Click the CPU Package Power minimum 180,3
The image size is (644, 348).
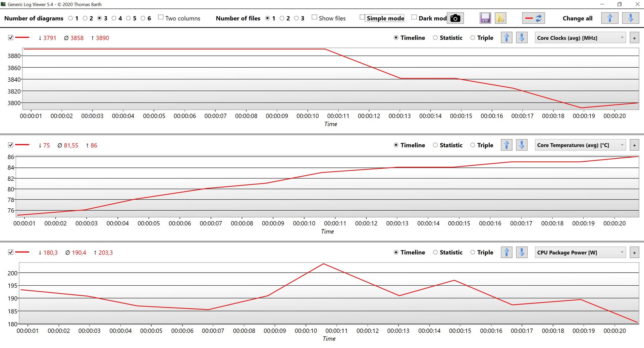[x=51, y=253]
